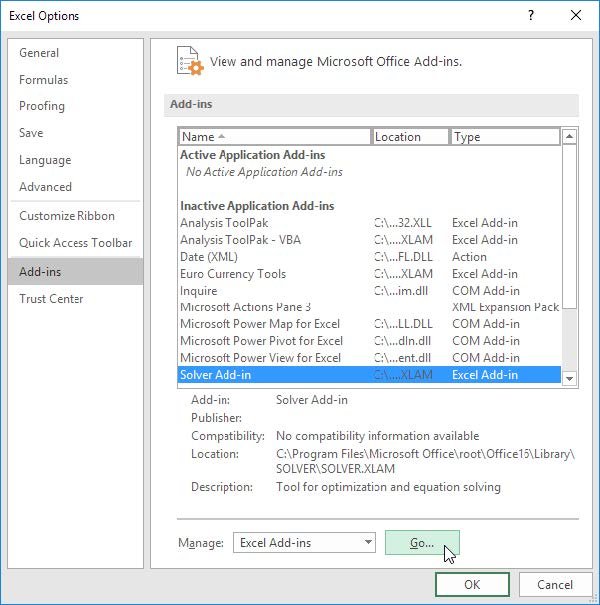600x605 pixels.
Task: Select the Analysis ToolPak add-in row
Action: click(x=369, y=223)
